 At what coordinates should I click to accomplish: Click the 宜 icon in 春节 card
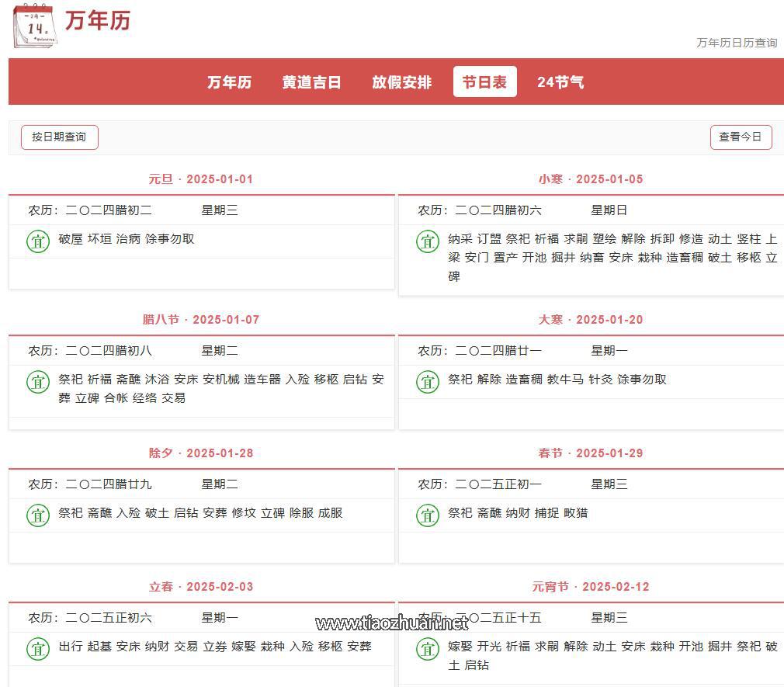[428, 515]
